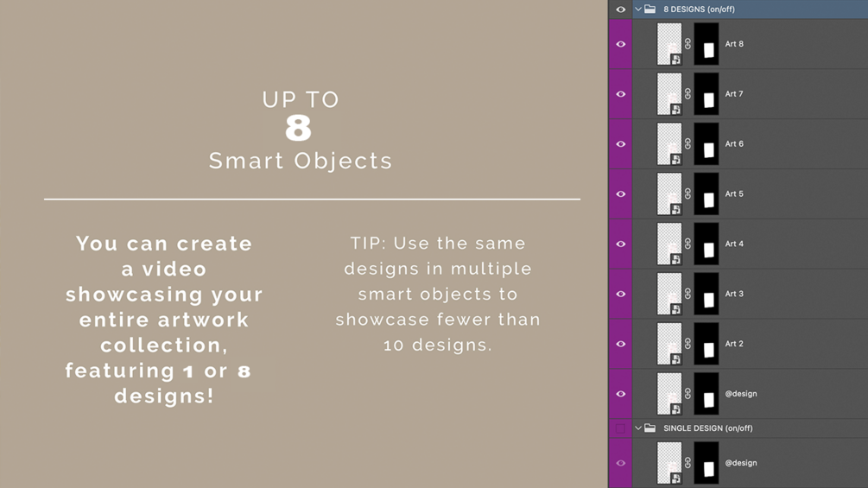Select the Art 8 layer name
Image resolution: width=868 pixels, height=488 pixels.
click(x=734, y=44)
